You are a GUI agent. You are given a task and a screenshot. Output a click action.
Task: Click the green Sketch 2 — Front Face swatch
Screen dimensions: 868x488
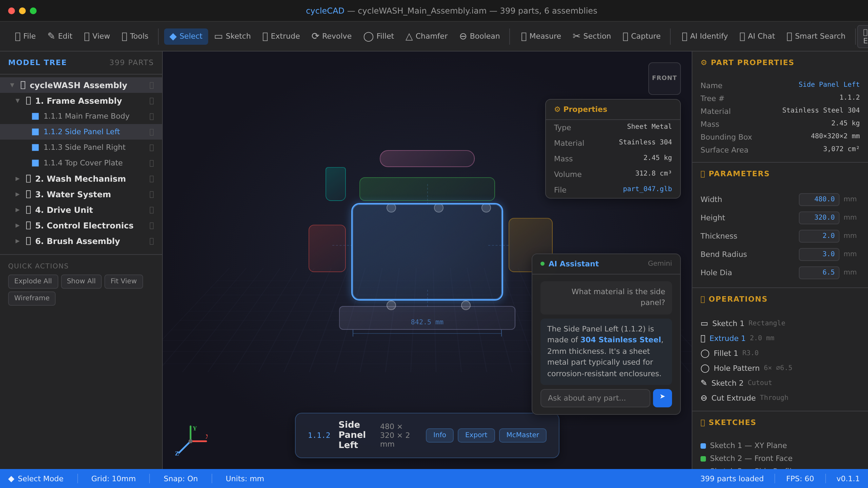click(703, 459)
